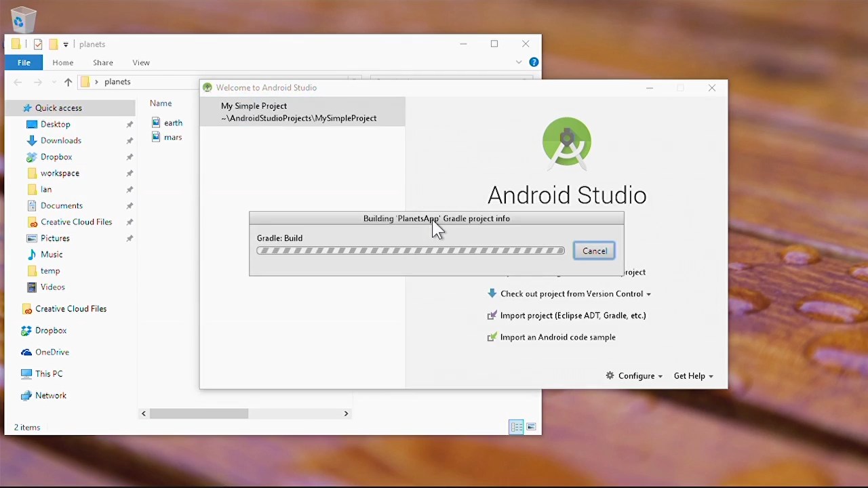Expand the Explorer ribbon chevron

point(519,62)
